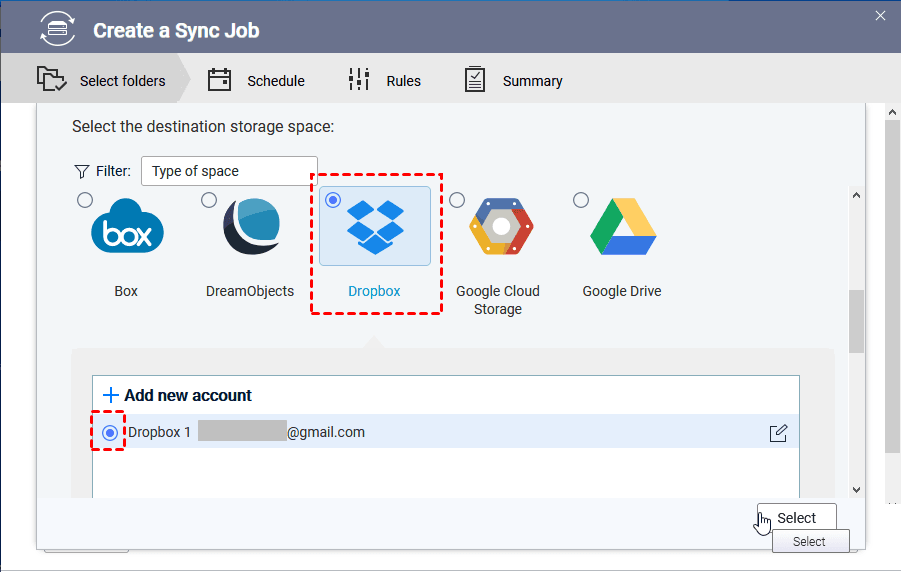Open the Summary step tab

coord(513,81)
